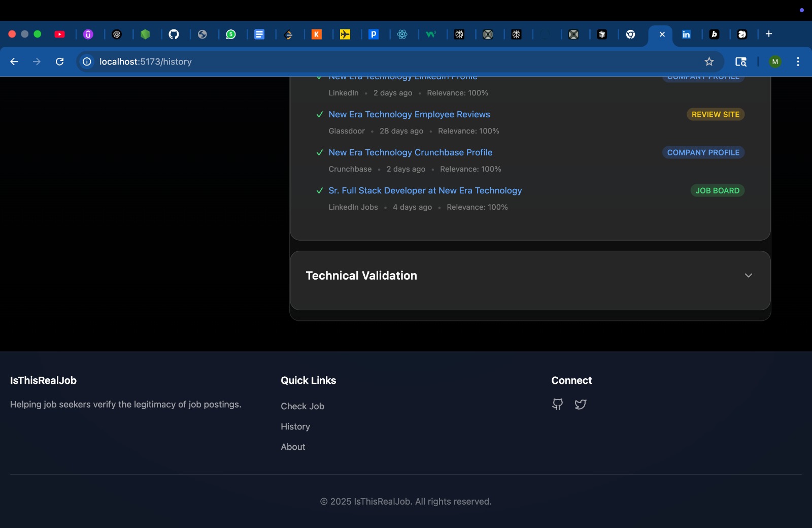Select the Glassdoor source label
This screenshot has width=812, height=528.
point(347,131)
